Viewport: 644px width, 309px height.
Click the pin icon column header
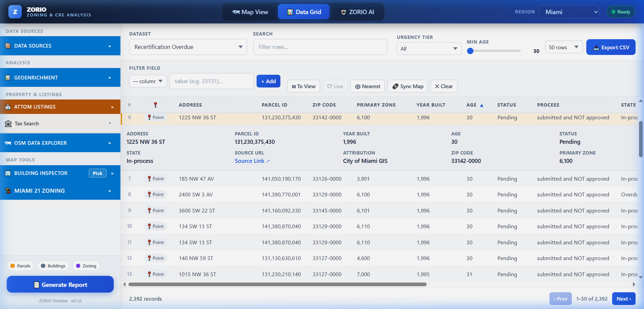pos(155,105)
